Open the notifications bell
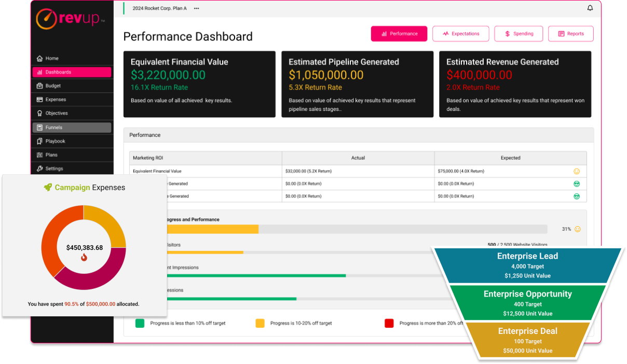627x364 pixels. (590, 8)
